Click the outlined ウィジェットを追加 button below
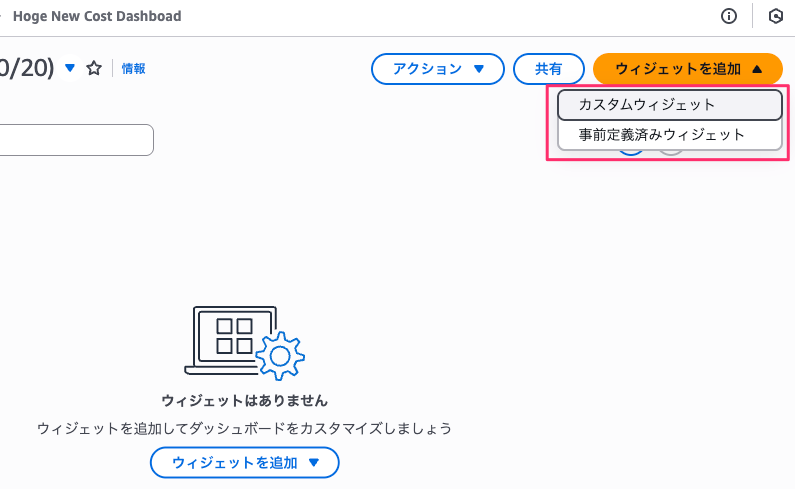 pos(244,462)
